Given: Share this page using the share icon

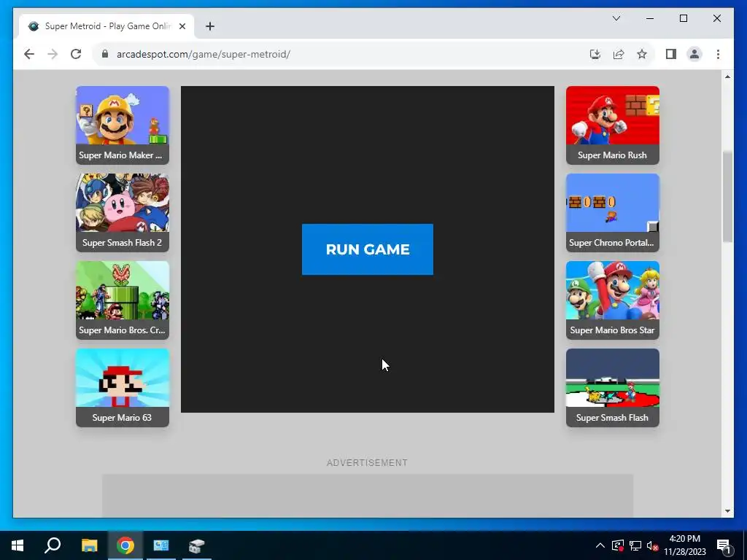Looking at the screenshot, I should pos(619,54).
